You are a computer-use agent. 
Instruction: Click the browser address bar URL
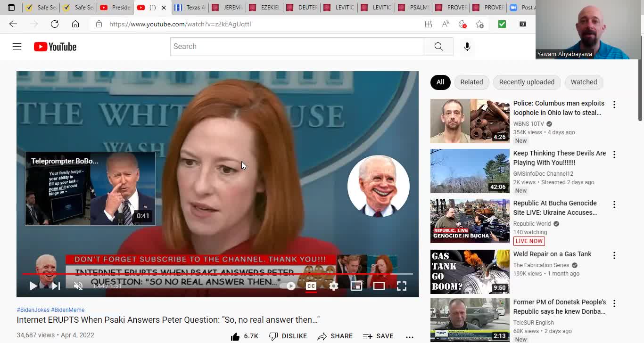(x=180, y=24)
